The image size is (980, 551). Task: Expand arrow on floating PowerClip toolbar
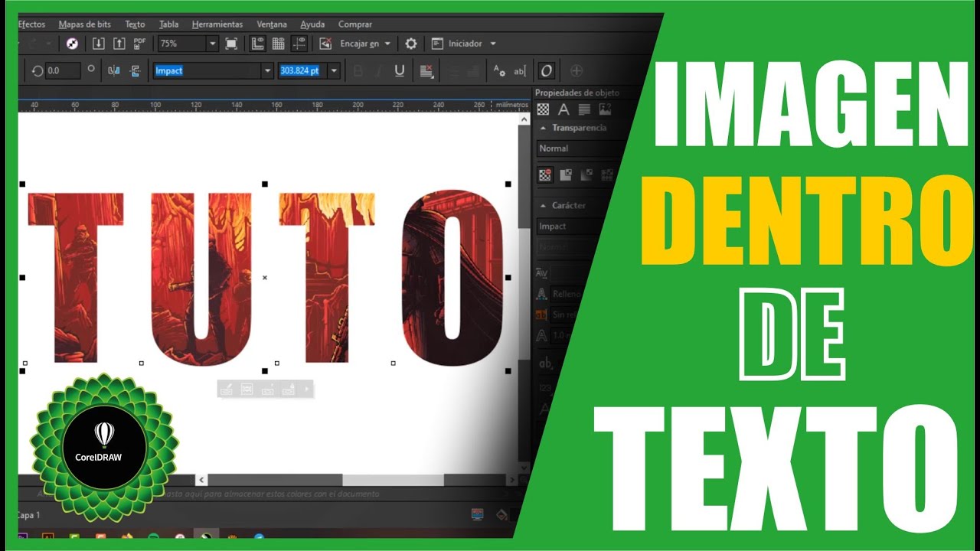click(x=306, y=390)
